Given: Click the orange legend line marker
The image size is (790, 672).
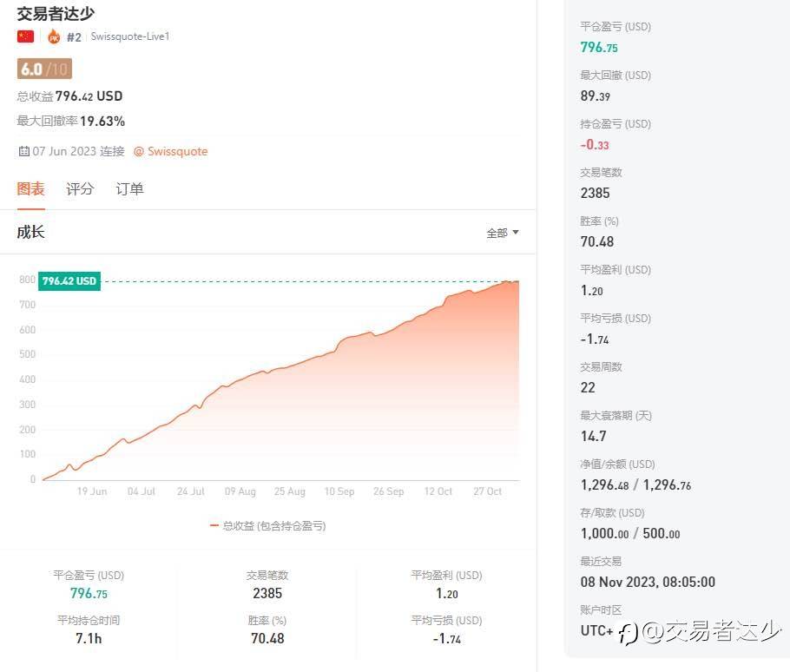Looking at the screenshot, I should pyautogui.click(x=214, y=525).
